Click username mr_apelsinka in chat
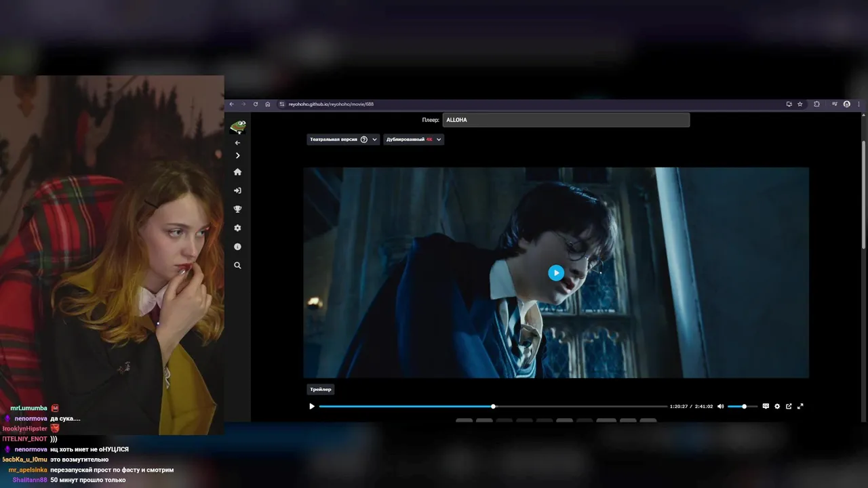Screen dimensions: 868x488 28,470
